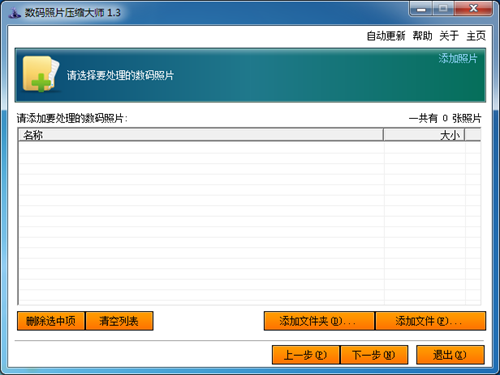
Task: Click the 添加照片 step label in banner
Action: point(458,58)
